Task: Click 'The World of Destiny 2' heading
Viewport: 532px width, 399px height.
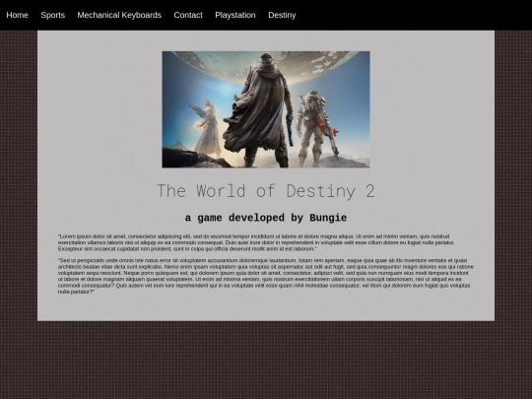Action: 266,191
